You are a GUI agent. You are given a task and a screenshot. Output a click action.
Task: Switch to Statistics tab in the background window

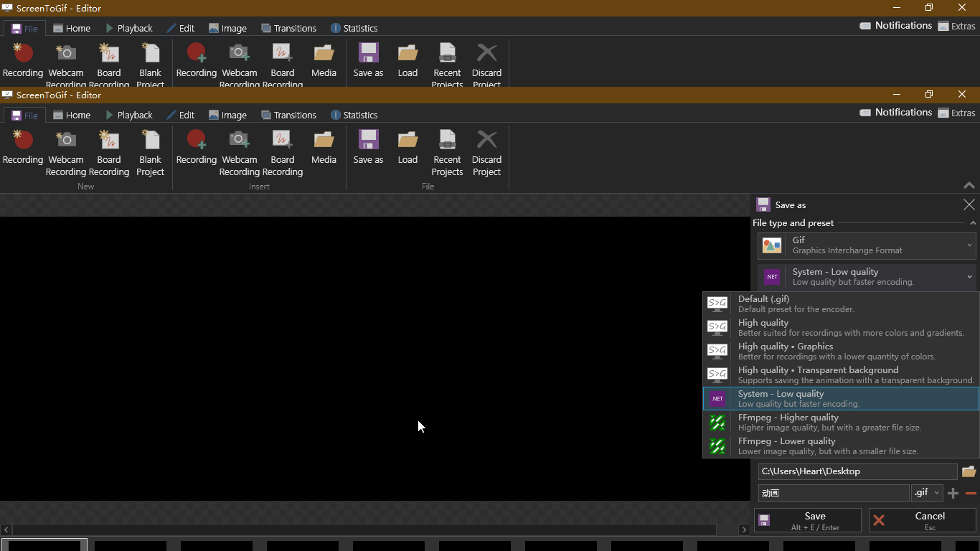pyautogui.click(x=354, y=28)
